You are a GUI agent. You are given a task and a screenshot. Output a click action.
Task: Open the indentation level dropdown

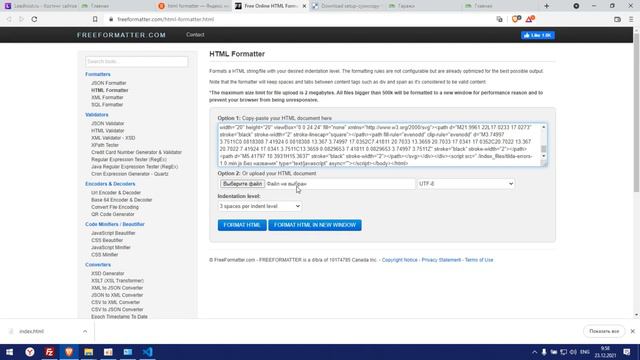260,206
